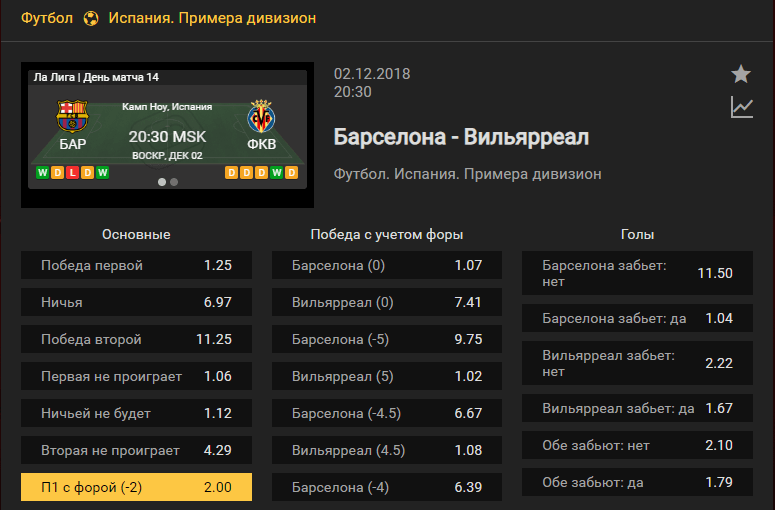
Task: Bet on Победа второй at 11.25
Action: click(136, 340)
